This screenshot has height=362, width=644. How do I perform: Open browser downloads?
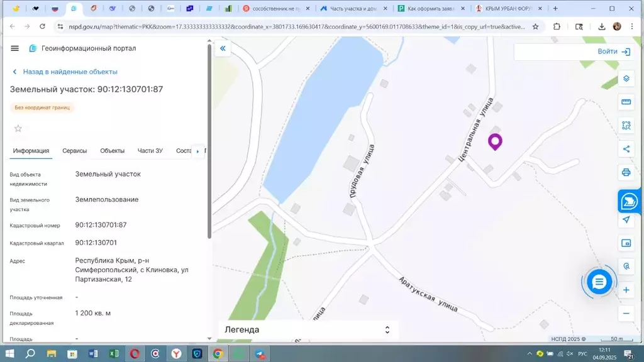(x=602, y=26)
